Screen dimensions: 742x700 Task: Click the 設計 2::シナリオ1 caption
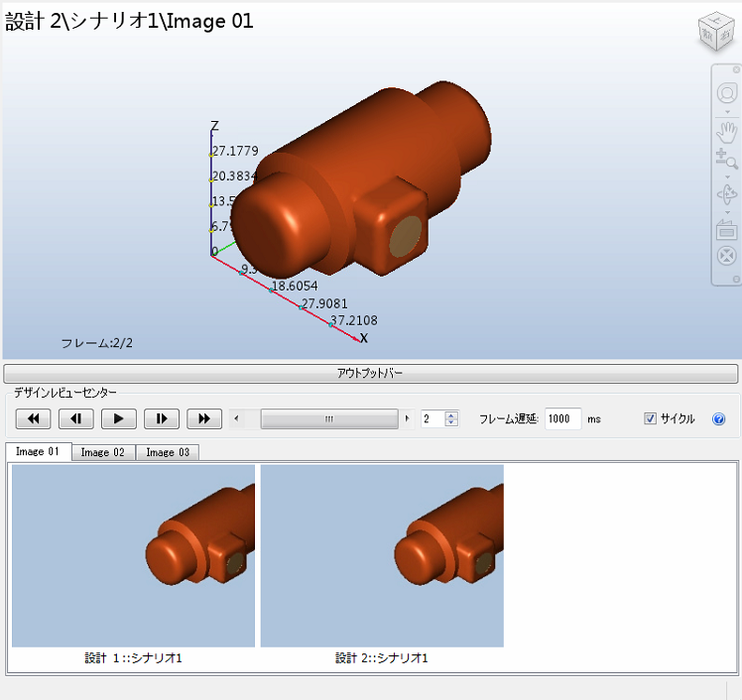pyautogui.click(x=381, y=658)
